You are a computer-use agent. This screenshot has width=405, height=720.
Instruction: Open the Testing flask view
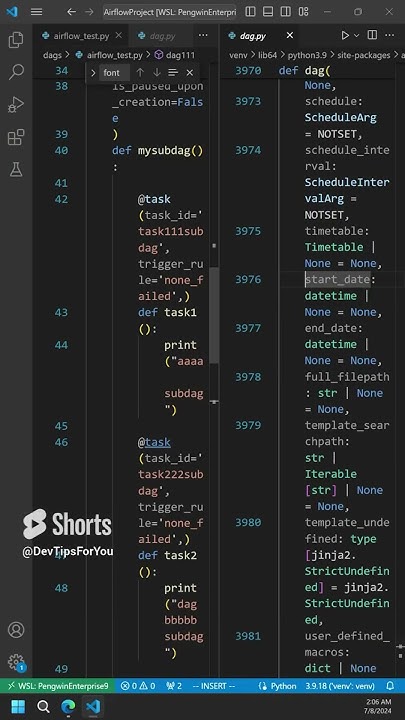click(16, 169)
